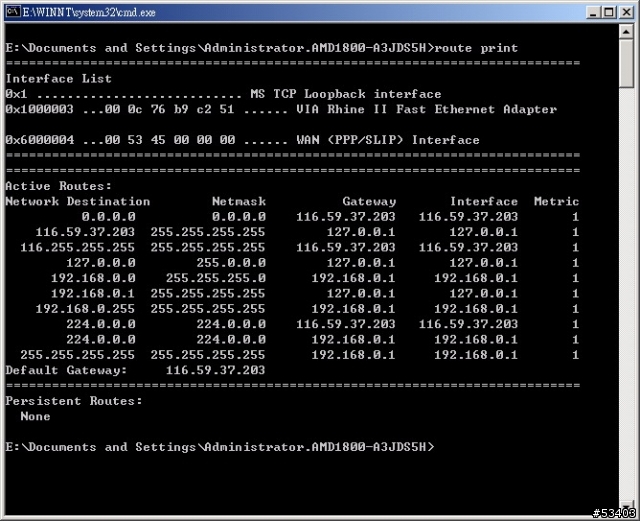
Task: Click interface ID 0x1000003
Action: pyautogui.click(x=40, y=109)
